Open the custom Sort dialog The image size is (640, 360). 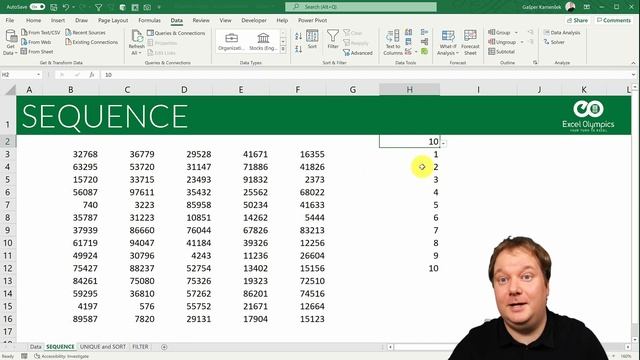312,39
